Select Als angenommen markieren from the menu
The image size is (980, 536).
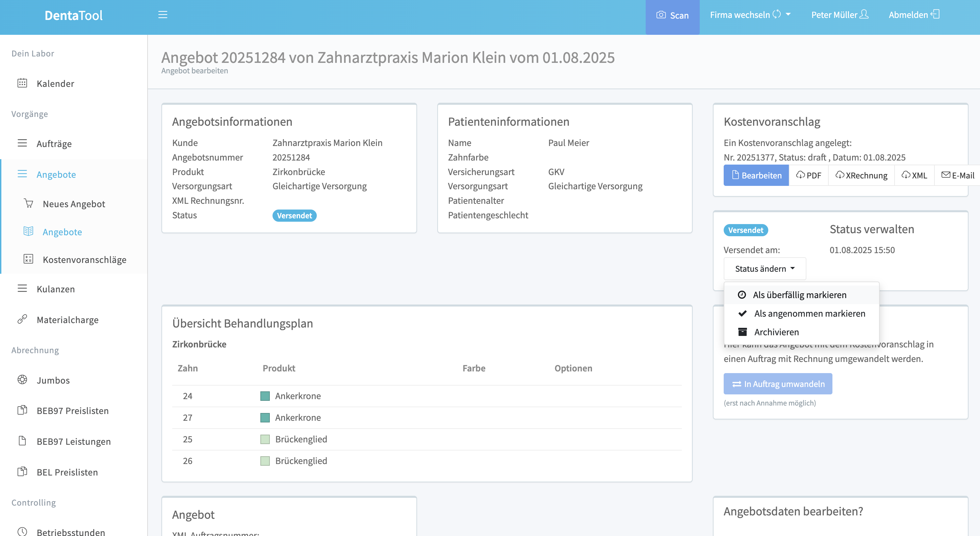click(x=809, y=313)
